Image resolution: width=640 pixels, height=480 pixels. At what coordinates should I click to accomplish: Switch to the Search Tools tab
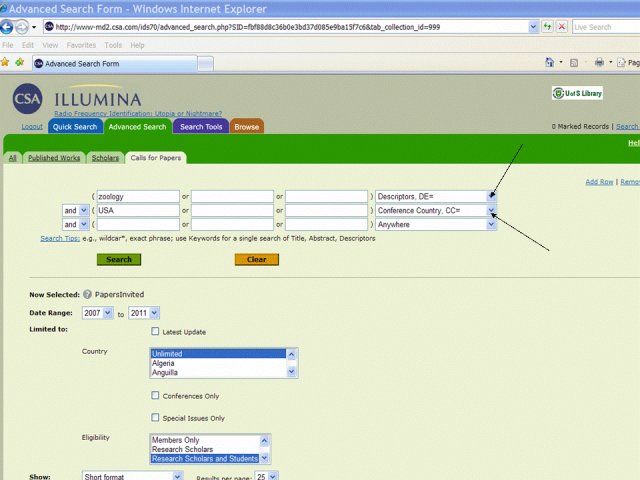point(201,127)
